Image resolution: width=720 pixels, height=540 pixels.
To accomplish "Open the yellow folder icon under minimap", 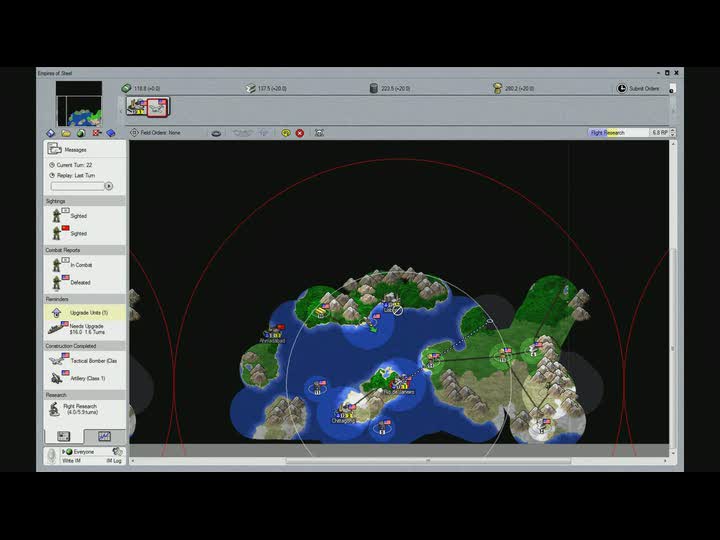I will click(66, 133).
